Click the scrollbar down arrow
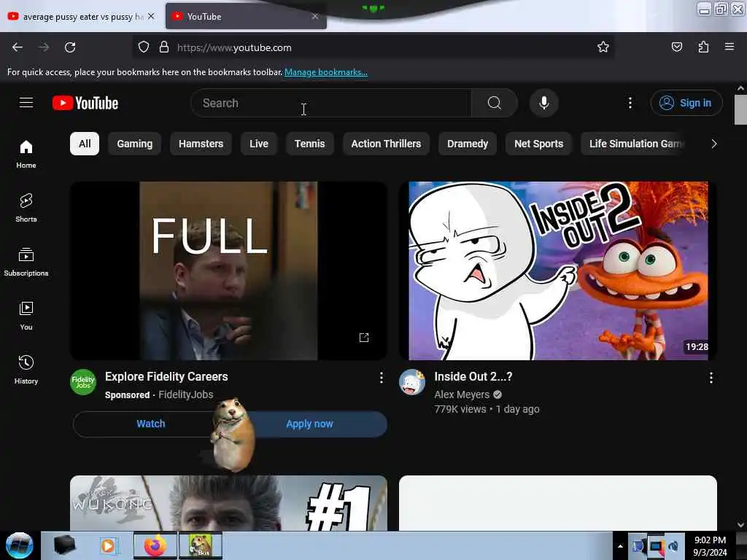The width and height of the screenshot is (747, 560). (x=740, y=525)
